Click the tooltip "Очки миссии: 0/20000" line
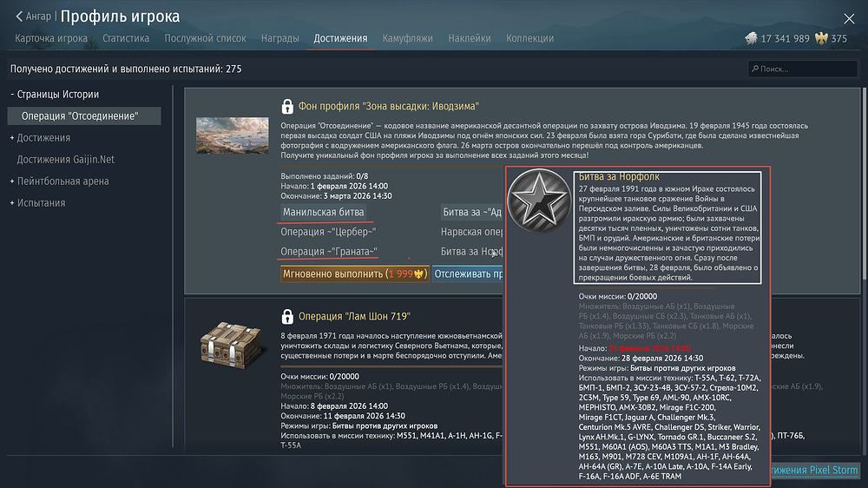Screen dimensions: 868x488 coord(618,296)
